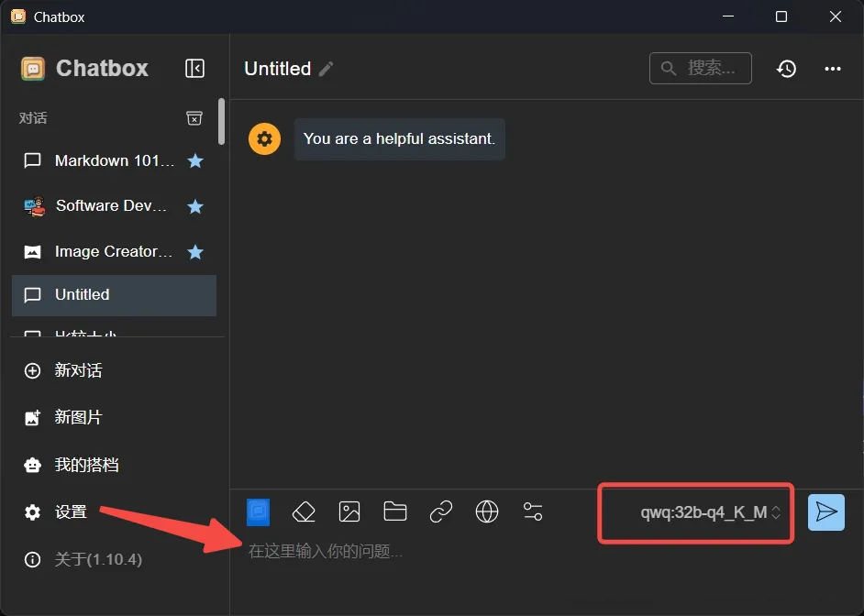This screenshot has width=864, height=616.
Task: Click the send message arrow button
Action: [x=825, y=511]
